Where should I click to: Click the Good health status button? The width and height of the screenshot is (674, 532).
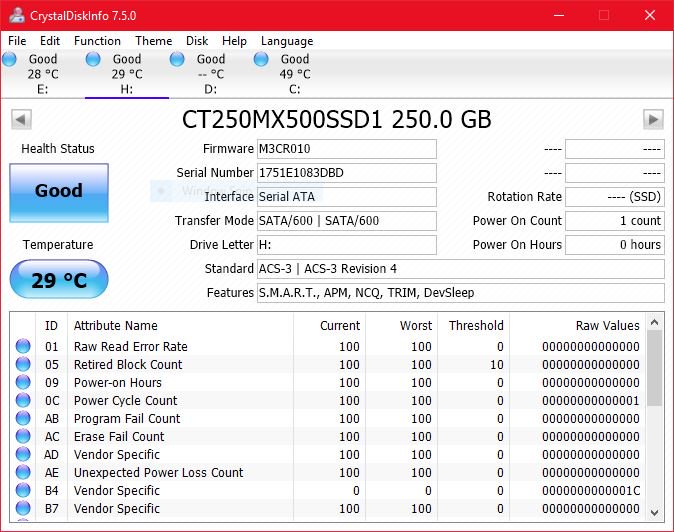pos(59,193)
